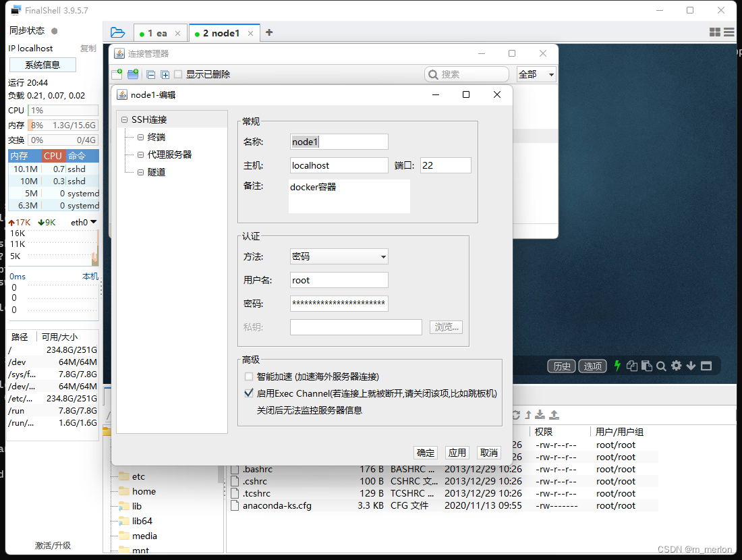742x560 pixels.
Task: Click the 激活/升级 link
Action: [x=53, y=546]
